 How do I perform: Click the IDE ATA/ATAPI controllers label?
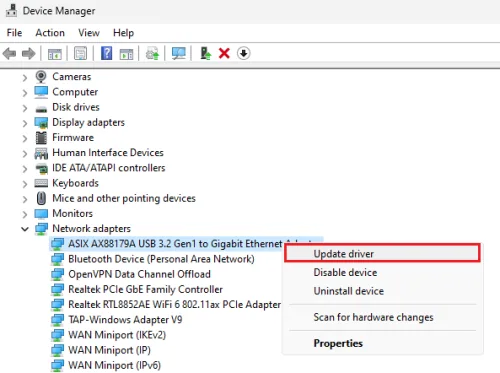[x=109, y=168]
